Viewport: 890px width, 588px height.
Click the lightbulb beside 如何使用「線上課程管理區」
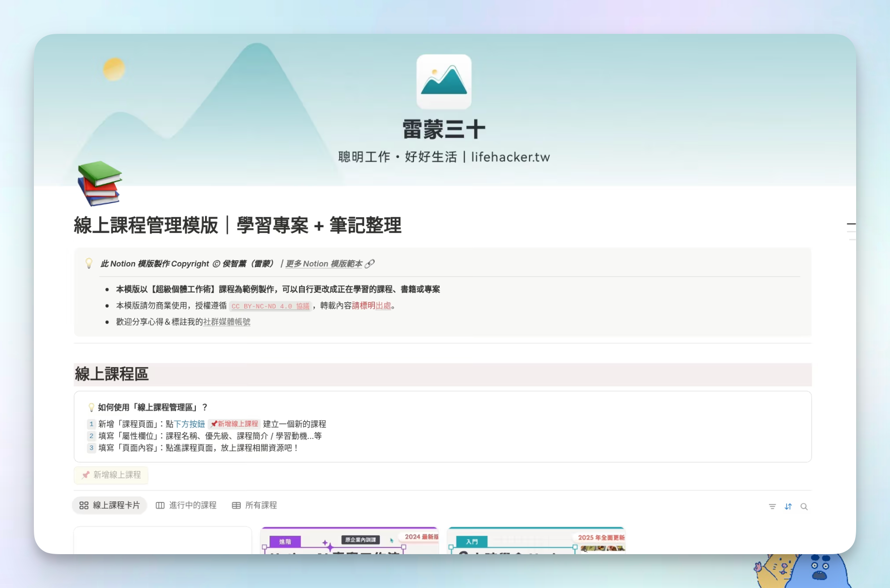coord(91,407)
